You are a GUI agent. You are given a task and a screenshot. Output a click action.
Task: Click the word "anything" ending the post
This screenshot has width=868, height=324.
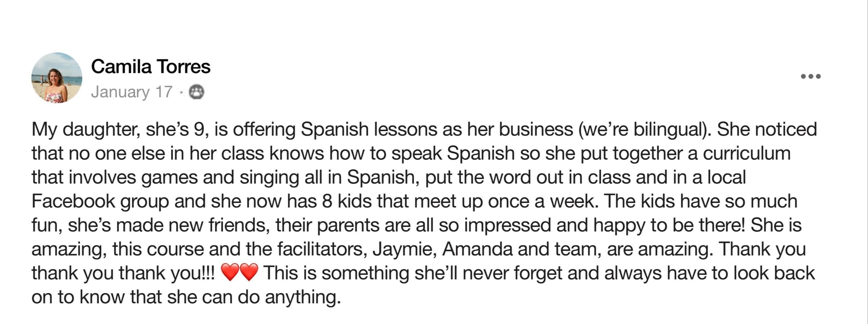coord(302,297)
